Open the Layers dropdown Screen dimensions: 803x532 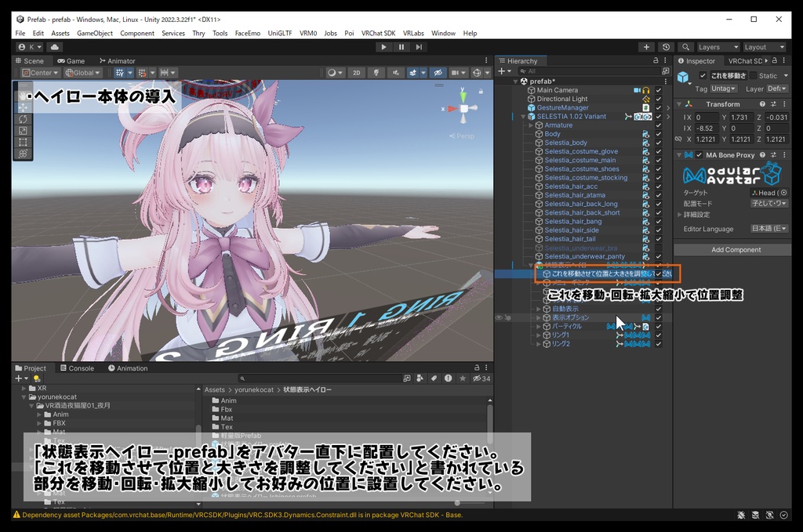(718, 47)
